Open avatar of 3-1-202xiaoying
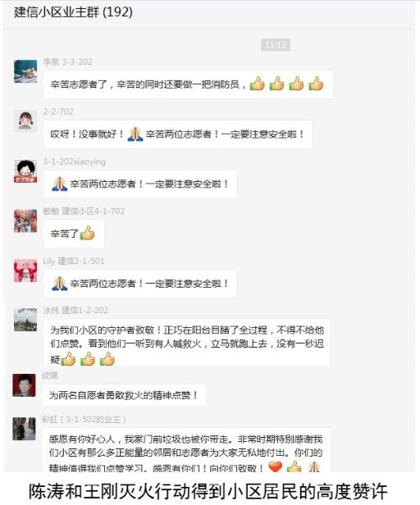The height and width of the screenshot is (505, 420). 25,171
